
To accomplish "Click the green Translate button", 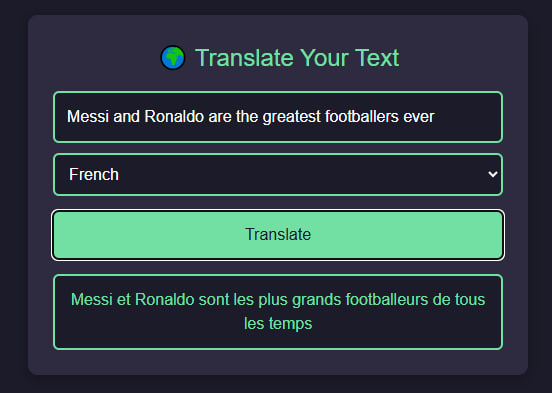I will pyautogui.click(x=278, y=235).
